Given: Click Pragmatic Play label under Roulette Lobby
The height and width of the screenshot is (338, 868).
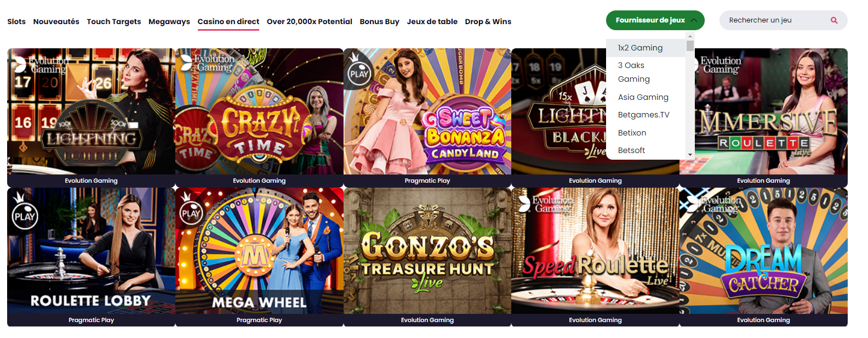Looking at the screenshot, I should tap(91, 320).
